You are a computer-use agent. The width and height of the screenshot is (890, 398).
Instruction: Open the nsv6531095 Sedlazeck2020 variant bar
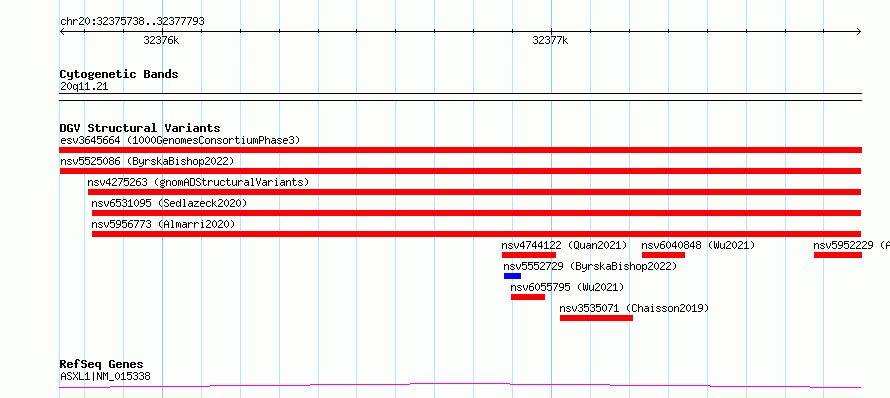(x=476, y=213)
